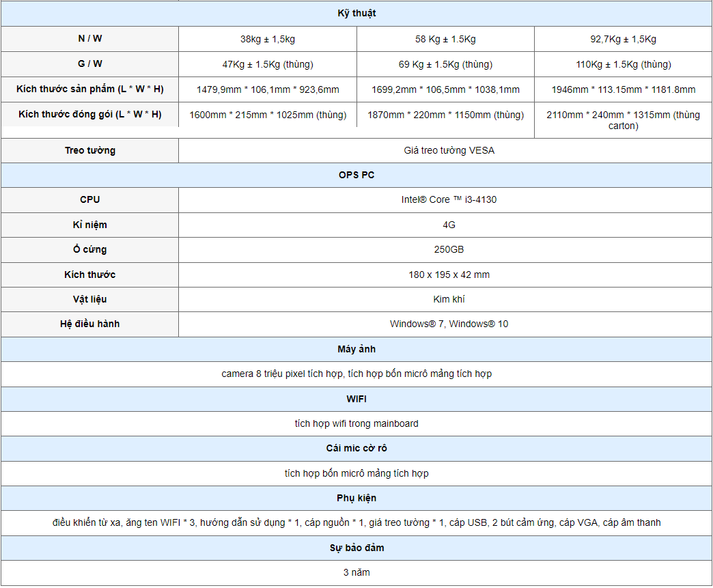Select the "Phụ kiện" section header

(x=356, y=498)
